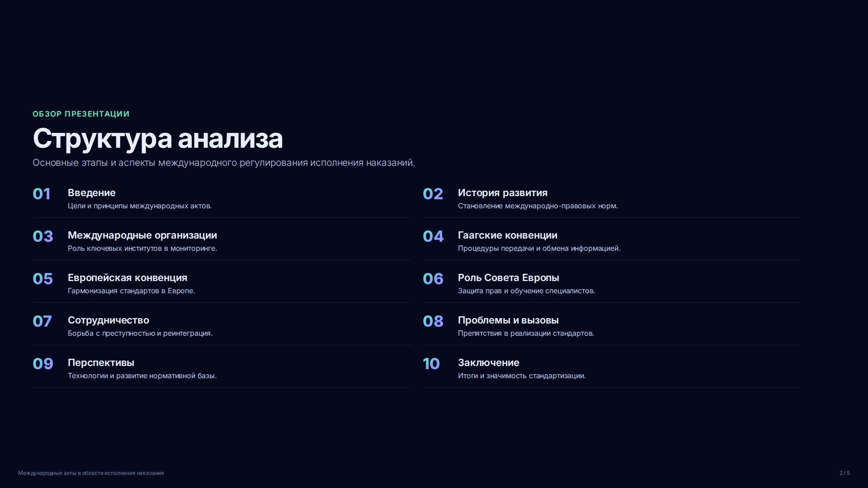Image resolution: width=868 pixels, height=488 pixels.
Task: Click 'Становление международно-правовых норм.'
Action: click(x=538, y=206)
